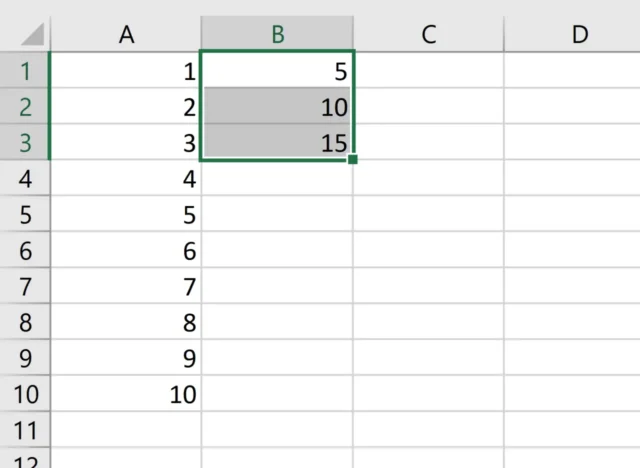This screenshot has width=640, height=468.
Task: Click cell A9 containing 9
Action: [x=126, y=358]
